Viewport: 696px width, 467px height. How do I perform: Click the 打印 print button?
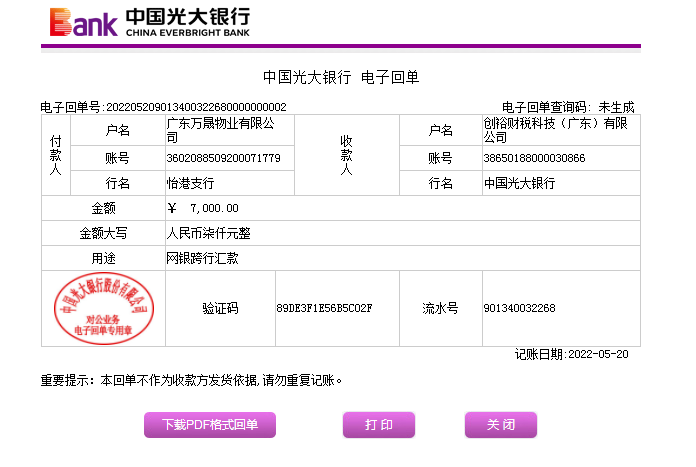[379, 425]
